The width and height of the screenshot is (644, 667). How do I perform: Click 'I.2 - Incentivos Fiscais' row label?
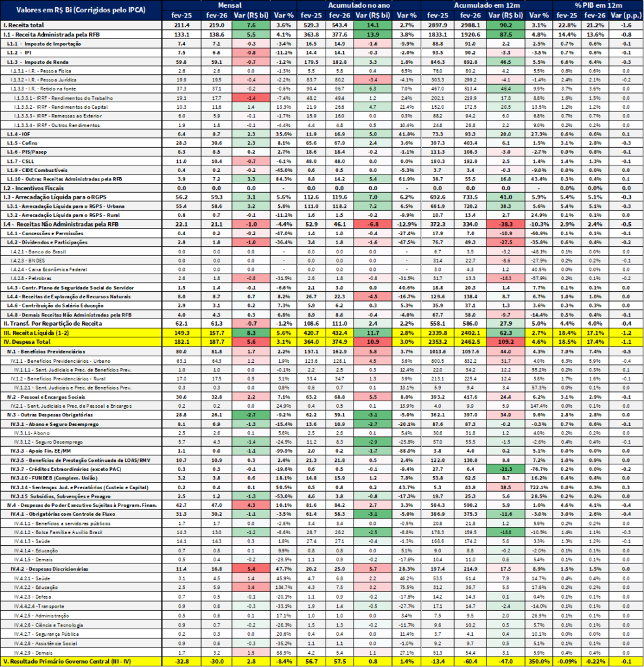coord(46,187)
